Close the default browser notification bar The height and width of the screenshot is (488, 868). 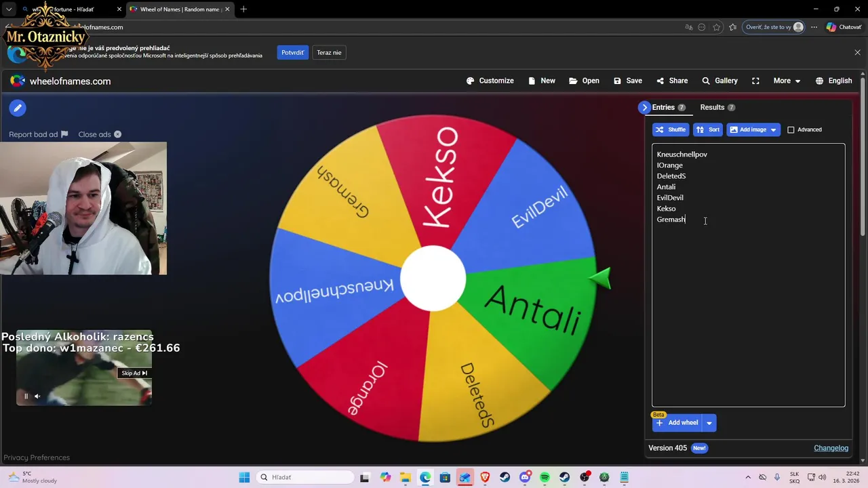(857, 52)
